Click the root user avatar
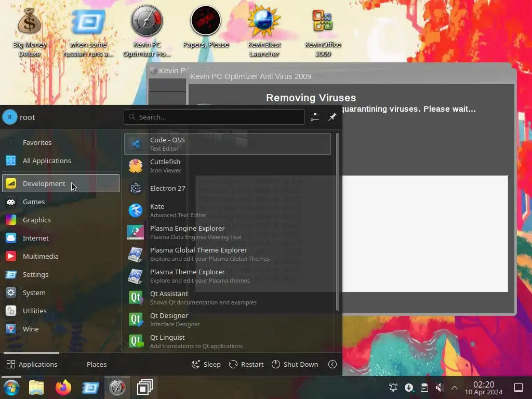532x399 pixels. point(9,117)
